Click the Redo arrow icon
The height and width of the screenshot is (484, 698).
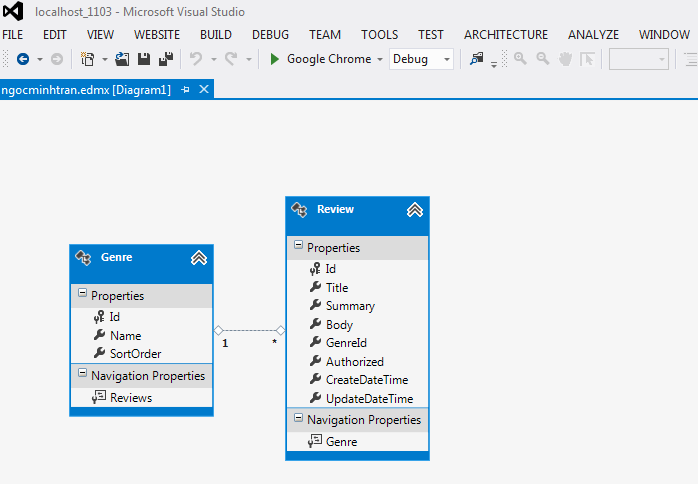pos(231,59)
